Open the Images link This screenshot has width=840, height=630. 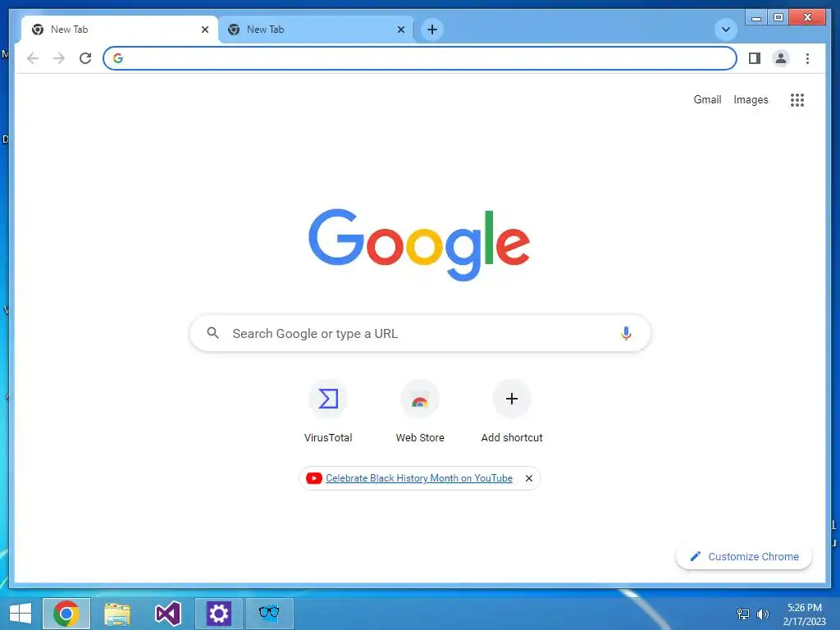(751, 99)
